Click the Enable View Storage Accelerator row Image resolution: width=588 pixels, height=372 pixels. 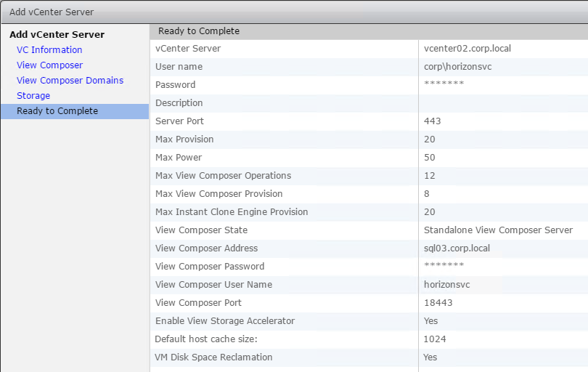point(369,320)
